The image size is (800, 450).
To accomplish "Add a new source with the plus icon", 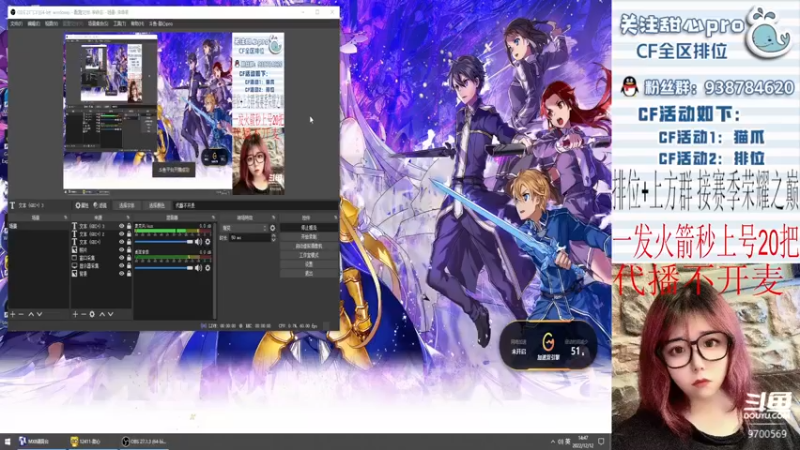I will tap(75, 314).
